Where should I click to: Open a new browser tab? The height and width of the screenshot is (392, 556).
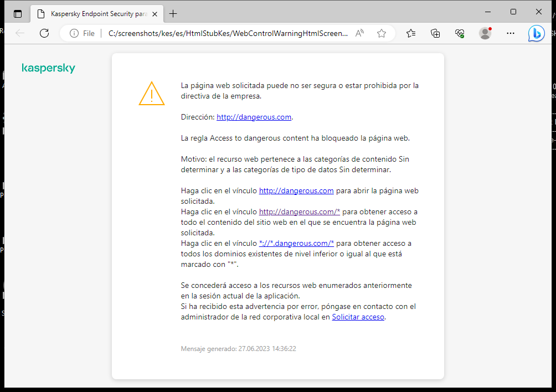[174, 13]
